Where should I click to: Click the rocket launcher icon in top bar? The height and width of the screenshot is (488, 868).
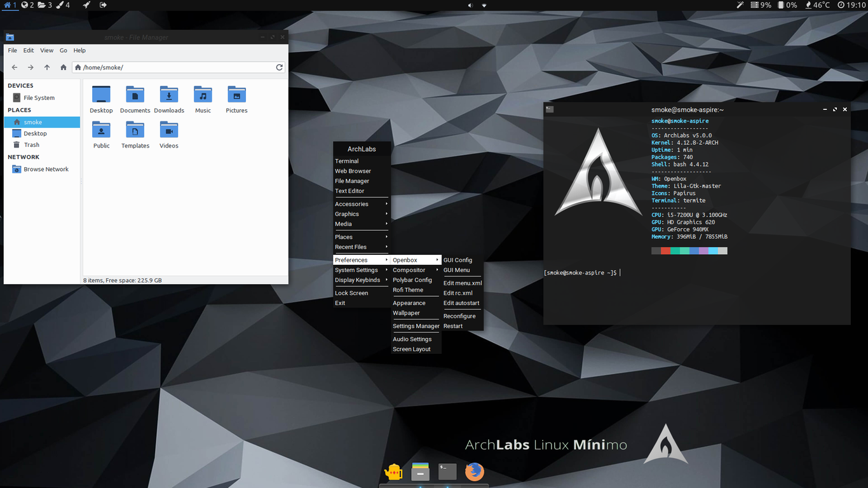[86, 4]
